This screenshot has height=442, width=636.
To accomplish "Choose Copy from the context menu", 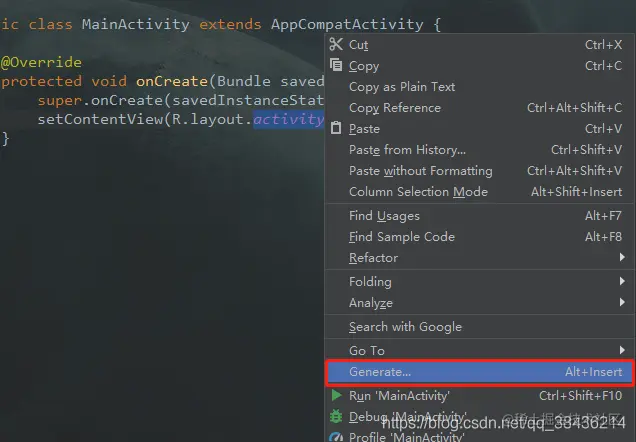I will click(x=480, y=66).
